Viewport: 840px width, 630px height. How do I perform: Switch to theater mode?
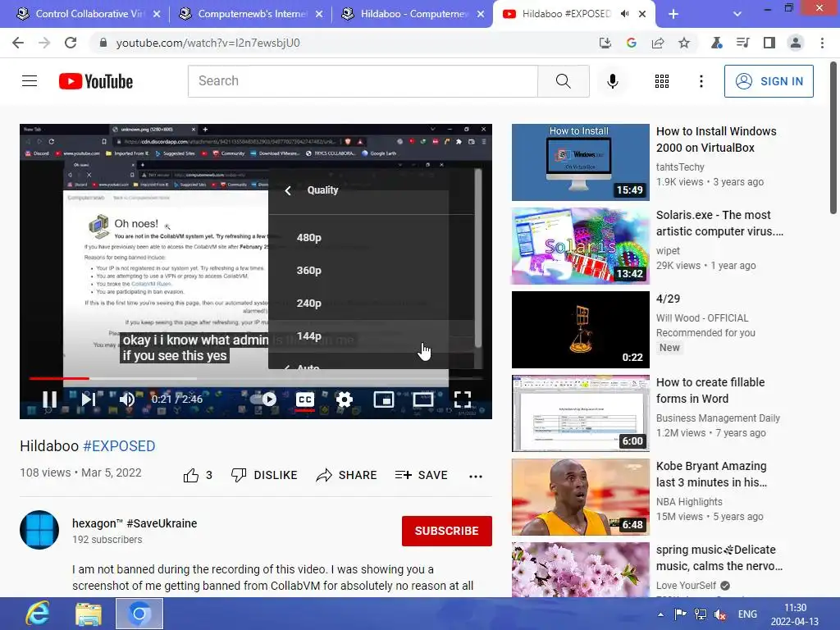[422, 399]
